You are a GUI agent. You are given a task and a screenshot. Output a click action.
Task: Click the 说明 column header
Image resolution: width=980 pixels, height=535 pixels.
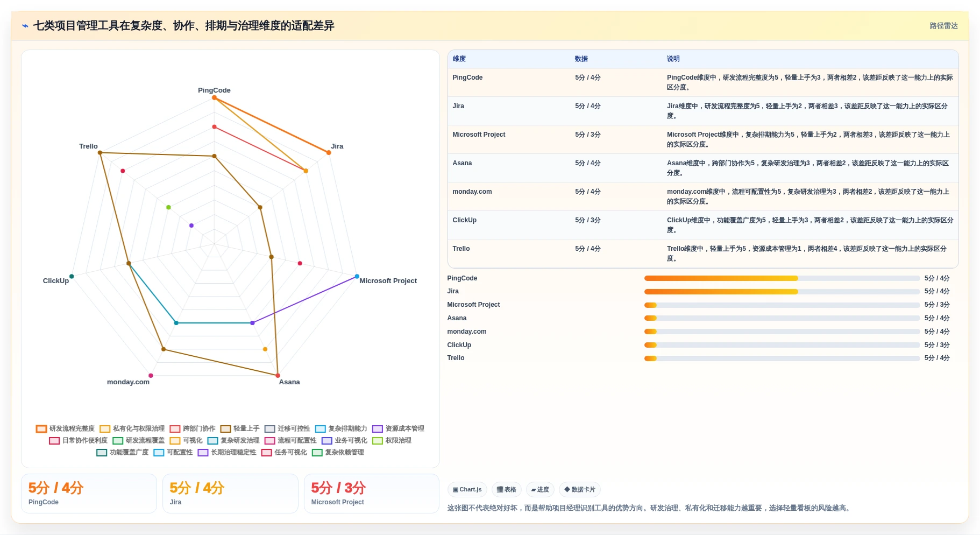(x=673, y=59)
